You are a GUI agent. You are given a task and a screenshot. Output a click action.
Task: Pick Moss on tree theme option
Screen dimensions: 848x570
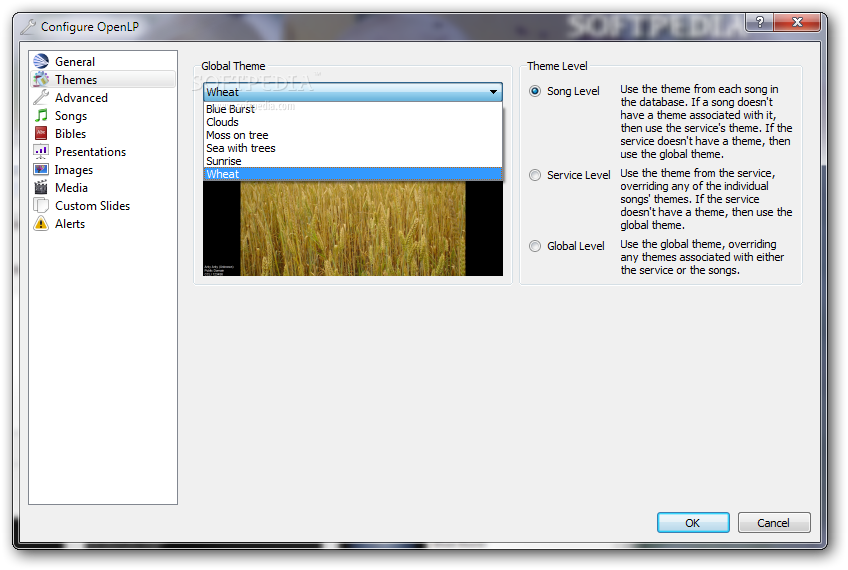point(353,135)
